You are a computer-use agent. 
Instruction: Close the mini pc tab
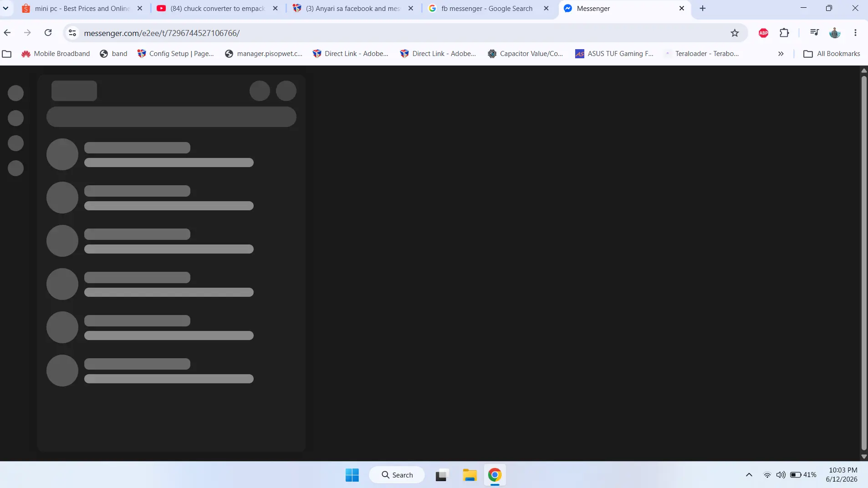[x=140, y=8]
